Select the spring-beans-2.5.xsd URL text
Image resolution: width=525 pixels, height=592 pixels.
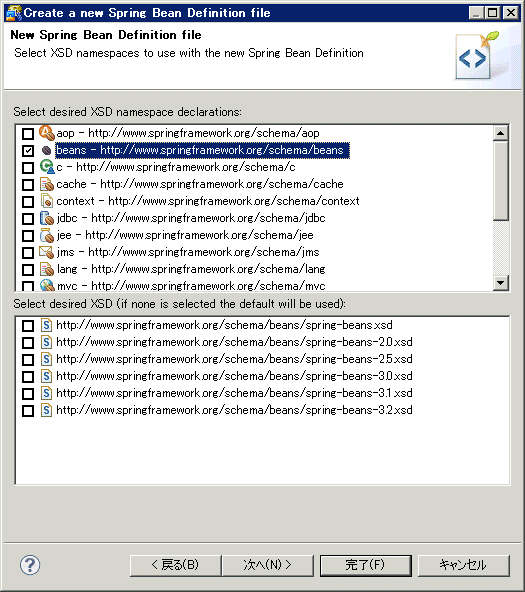[234, 359]
